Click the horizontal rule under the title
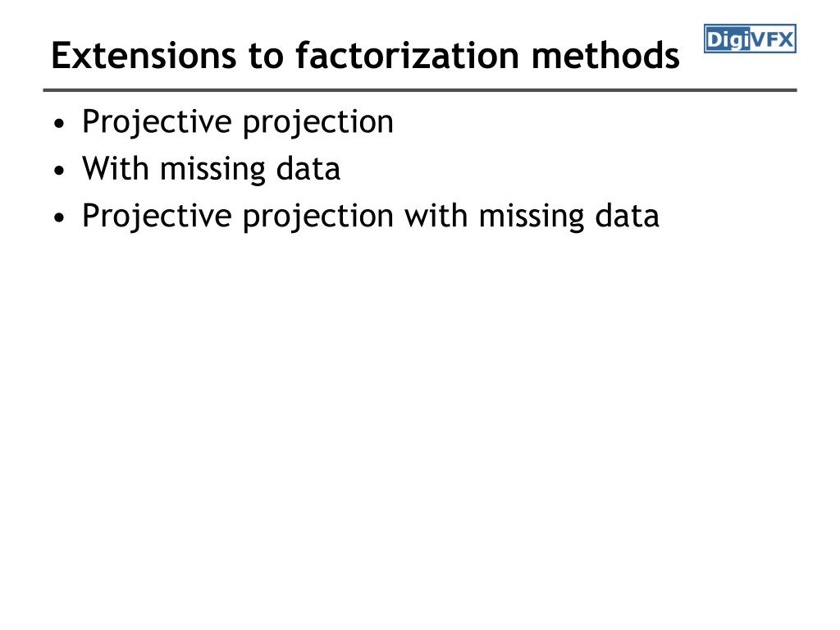Image resolution: width=840 pixels, height=630 pixels. [420, 90]
